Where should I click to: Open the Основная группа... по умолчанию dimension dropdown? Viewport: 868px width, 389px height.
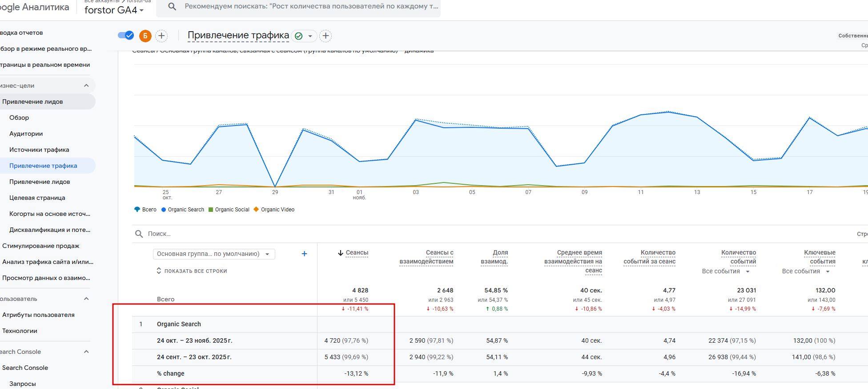(x=214, y=254)
